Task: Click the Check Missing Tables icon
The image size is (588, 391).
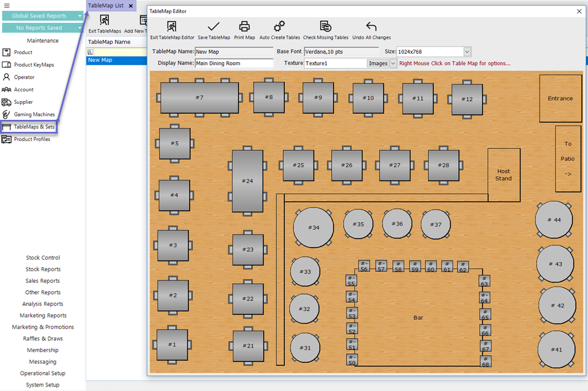Action: (x=325, y=26)
